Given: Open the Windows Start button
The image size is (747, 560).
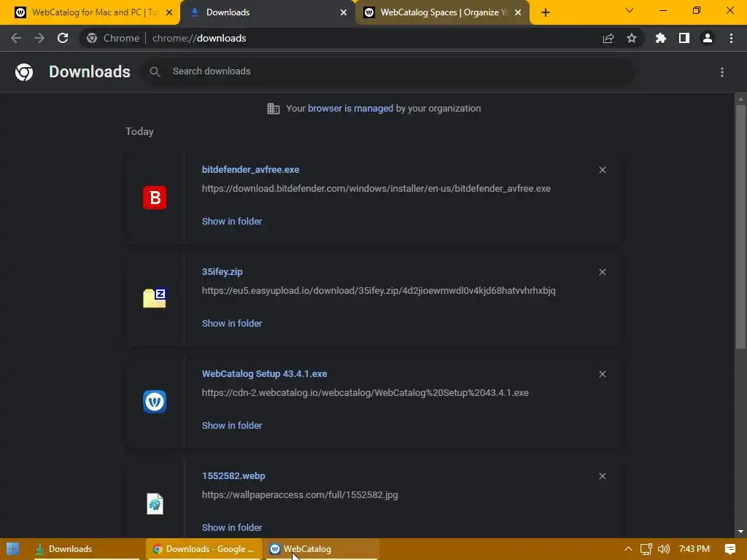Looking at the screenshot, I should pyautogui.click(x=13, y=549).
